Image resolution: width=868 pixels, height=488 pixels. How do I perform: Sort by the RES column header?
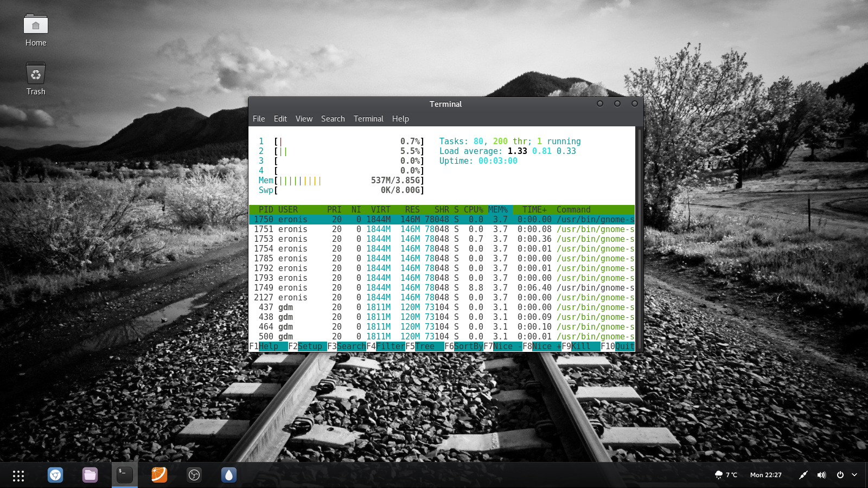click(412, 210)
